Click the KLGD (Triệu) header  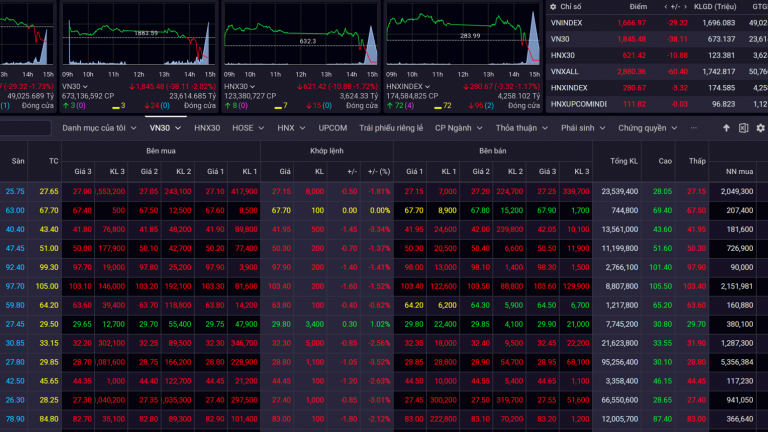pos(715,7)
